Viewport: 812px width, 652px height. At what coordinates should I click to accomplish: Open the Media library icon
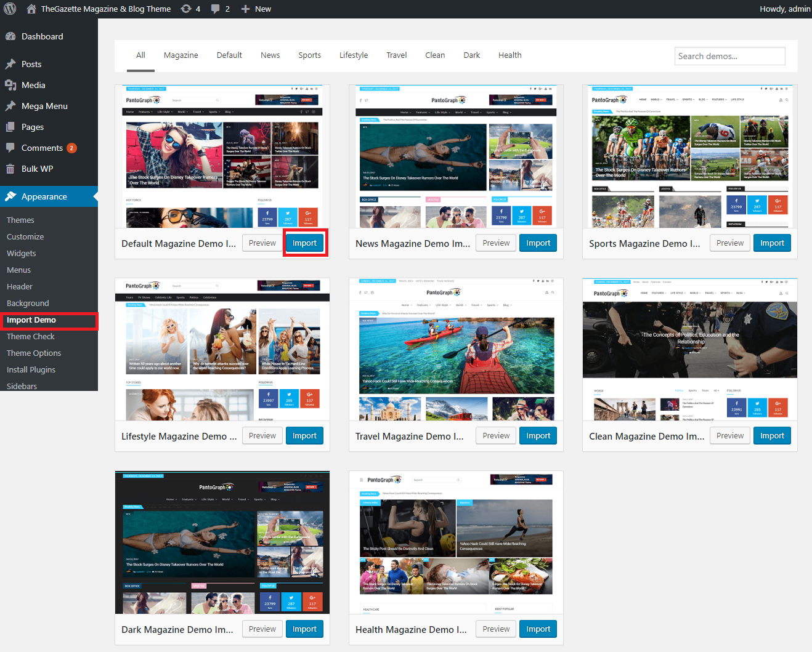[10, 85]
